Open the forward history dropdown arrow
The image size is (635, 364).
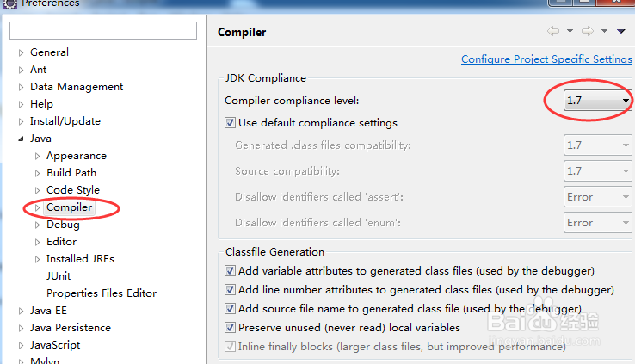click(x=602, y=32)
